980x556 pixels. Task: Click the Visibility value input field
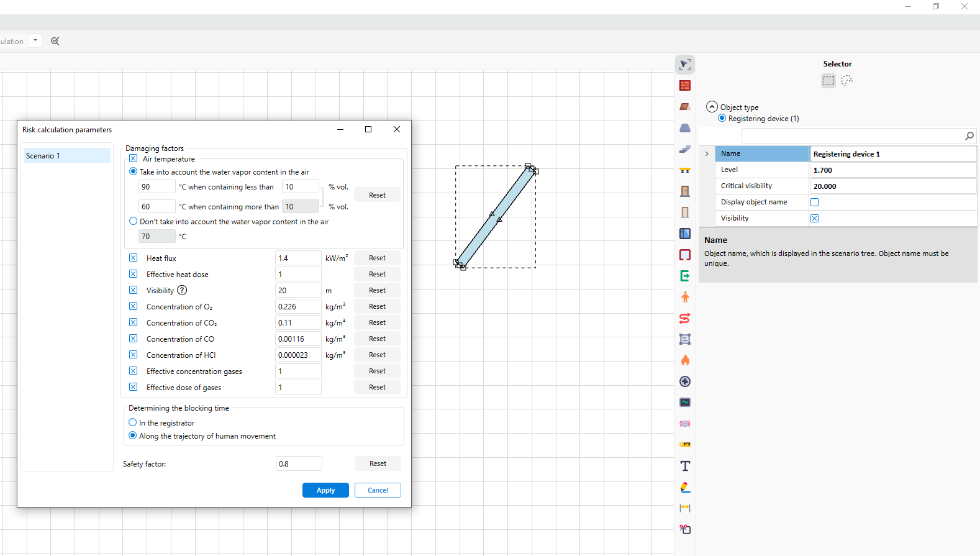pos(298,291)
